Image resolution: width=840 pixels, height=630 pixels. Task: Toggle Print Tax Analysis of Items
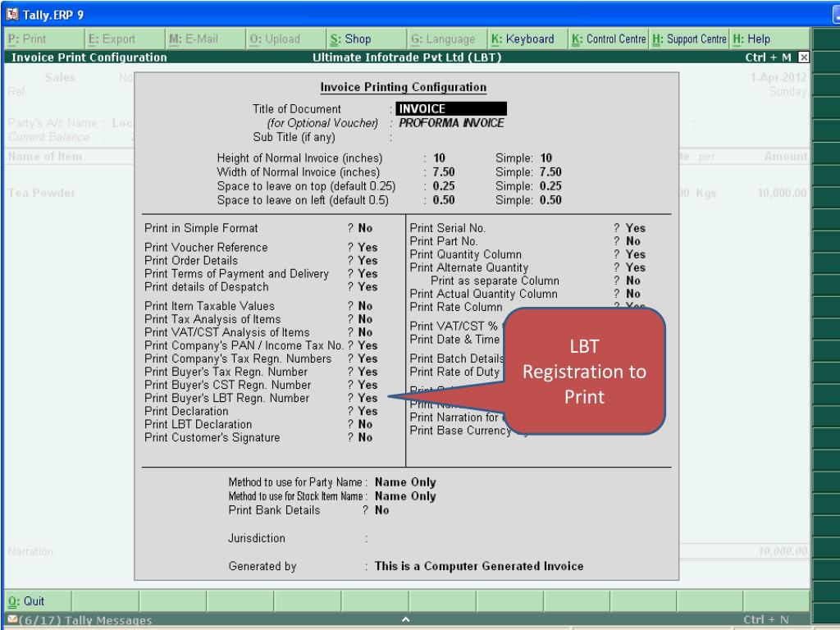(x=365, y=319)
